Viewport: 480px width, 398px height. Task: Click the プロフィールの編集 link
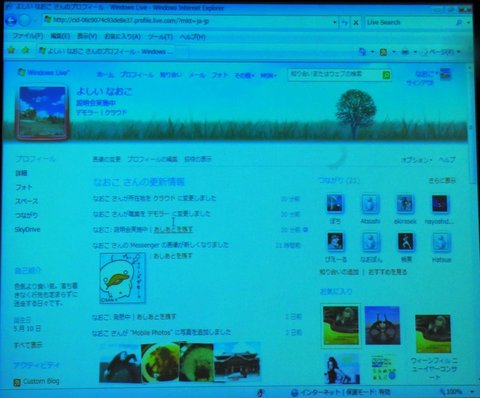(153, 159)
